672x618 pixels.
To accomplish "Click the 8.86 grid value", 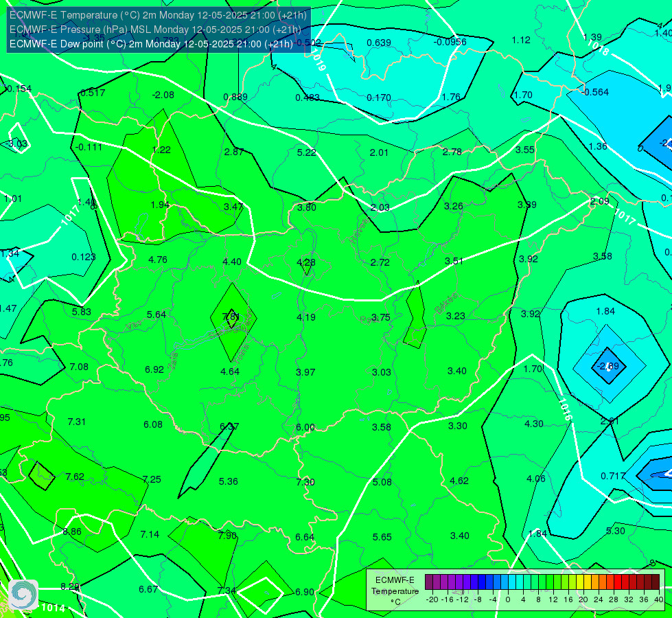I will click(72, 531).
